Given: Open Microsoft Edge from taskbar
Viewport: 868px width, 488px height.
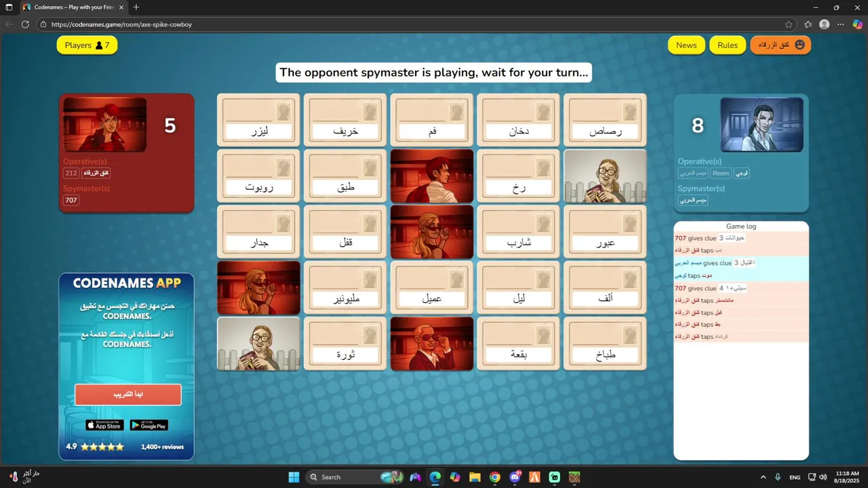Looking at the screenshot, I should click(435, 477).
